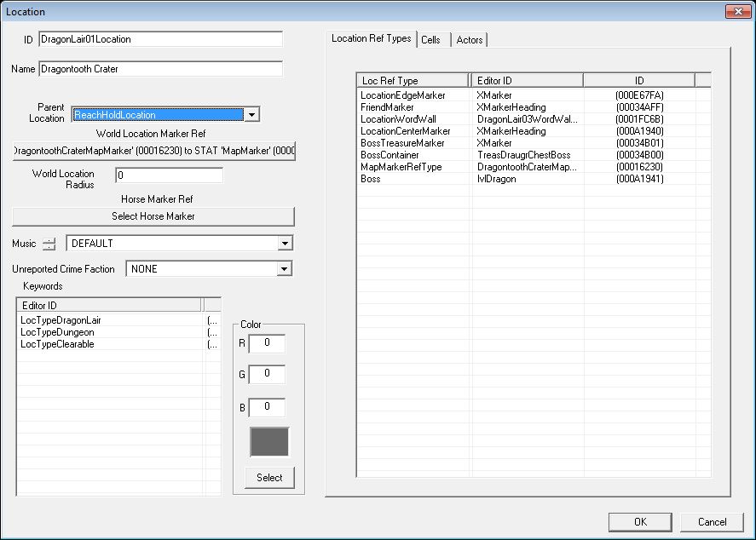The height and width of the screenshot is (540, 756).
Task: Click the ID field containing DragonLair01Location
Action: point(160,39)
